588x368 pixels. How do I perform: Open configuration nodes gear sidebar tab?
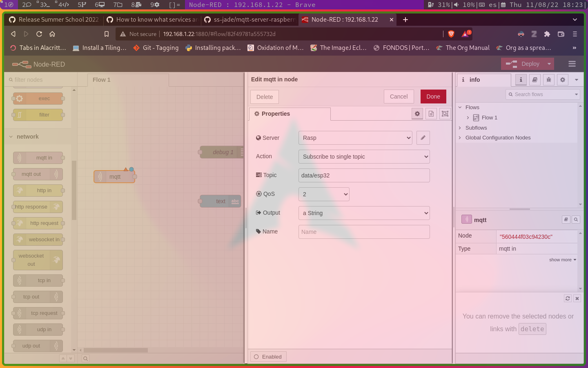(563, 80)
